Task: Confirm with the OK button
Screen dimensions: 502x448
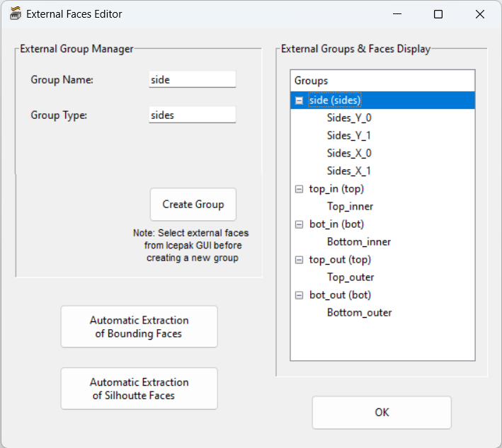Action: click(x=382, y=413)
